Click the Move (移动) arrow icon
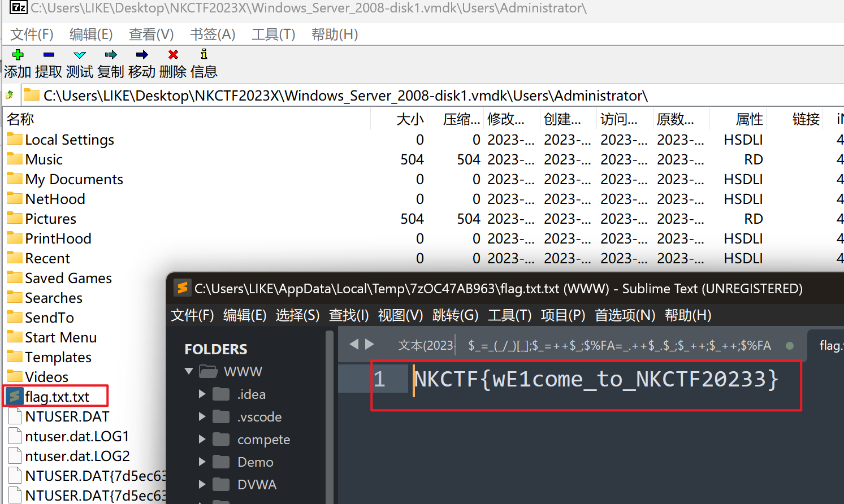The width and height of the screenshot is (844, 504). [142, 54]
